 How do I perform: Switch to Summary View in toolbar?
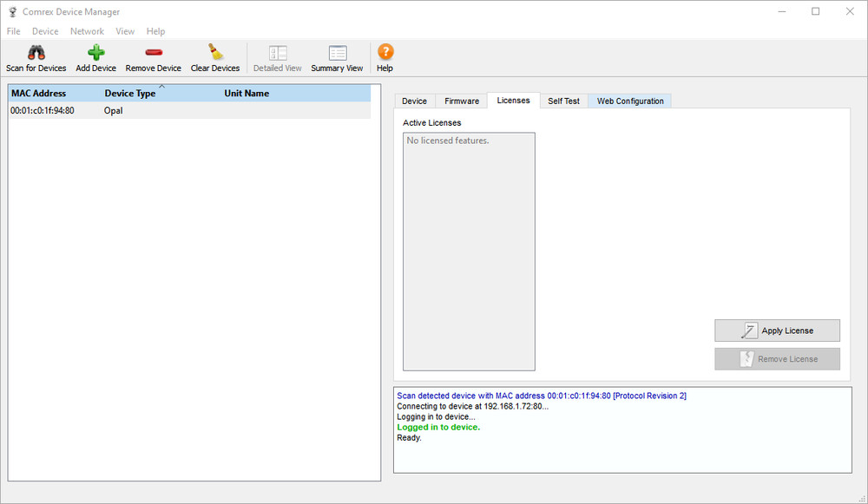(x=337, y=54)
